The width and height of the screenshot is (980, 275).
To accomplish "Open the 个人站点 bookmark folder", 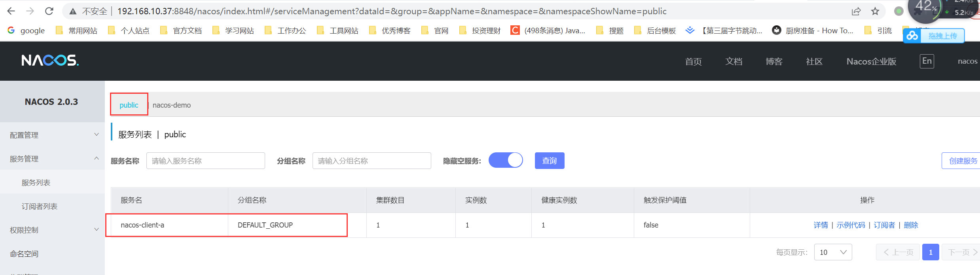I will click(129, 30).
